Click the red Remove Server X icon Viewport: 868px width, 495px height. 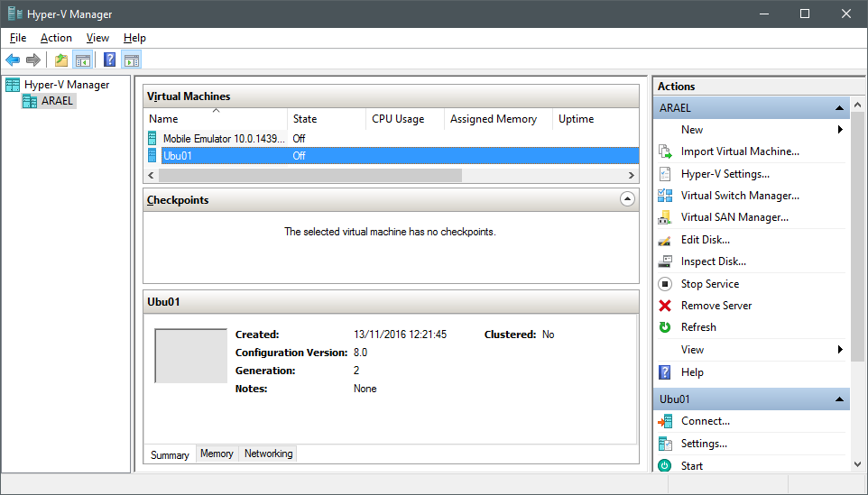point(665,306)
